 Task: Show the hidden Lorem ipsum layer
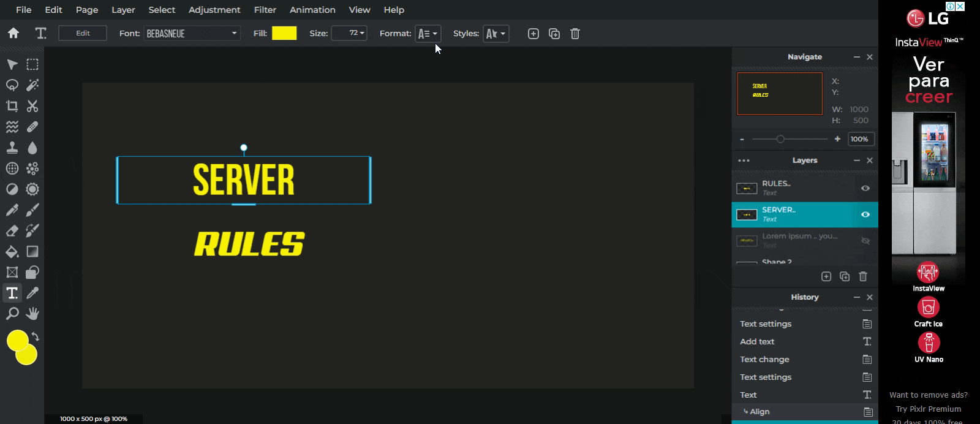(865, 241)
